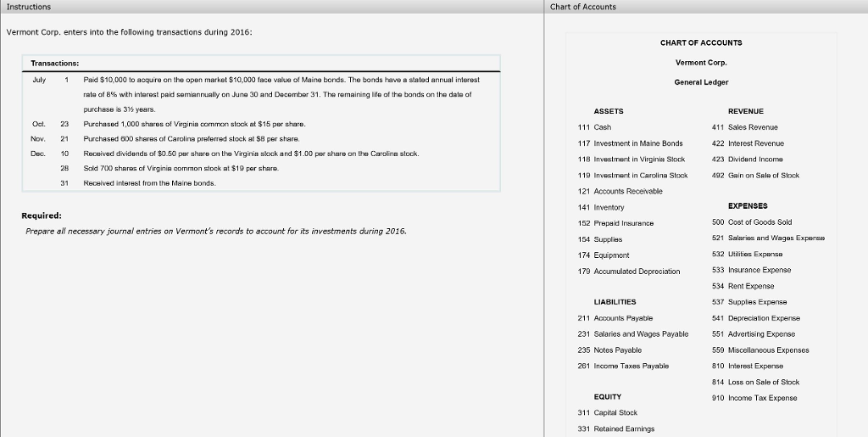
Task: Click account 111 Cash
Action: pos(594,127)
